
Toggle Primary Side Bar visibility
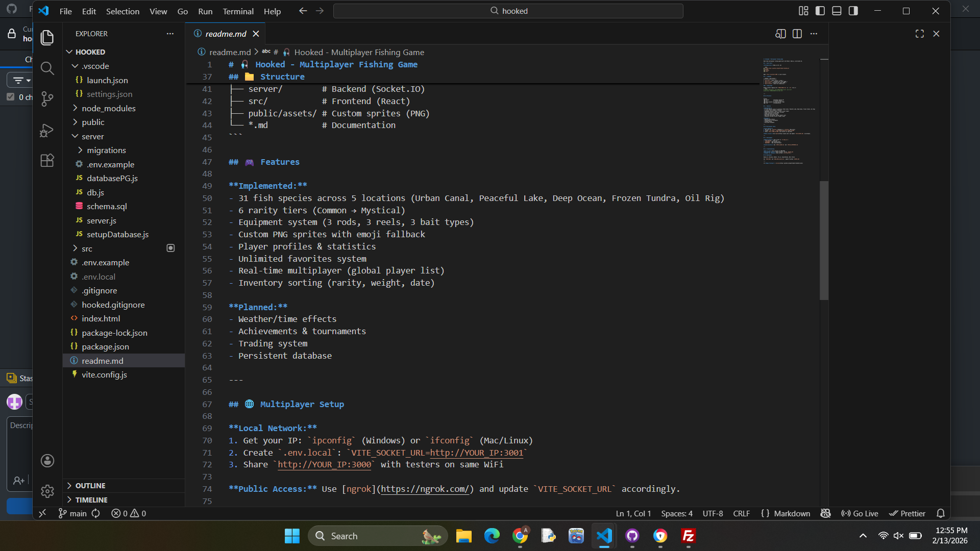(x=820, y=11)
